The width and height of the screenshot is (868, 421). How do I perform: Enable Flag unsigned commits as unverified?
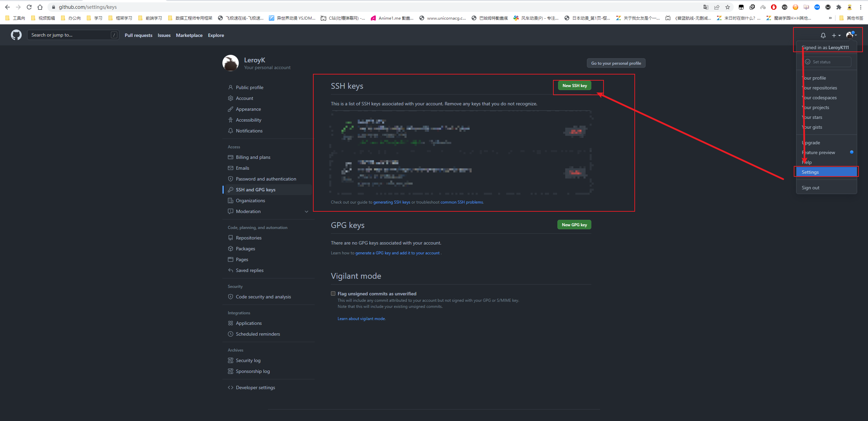click(x=333, y=294)
